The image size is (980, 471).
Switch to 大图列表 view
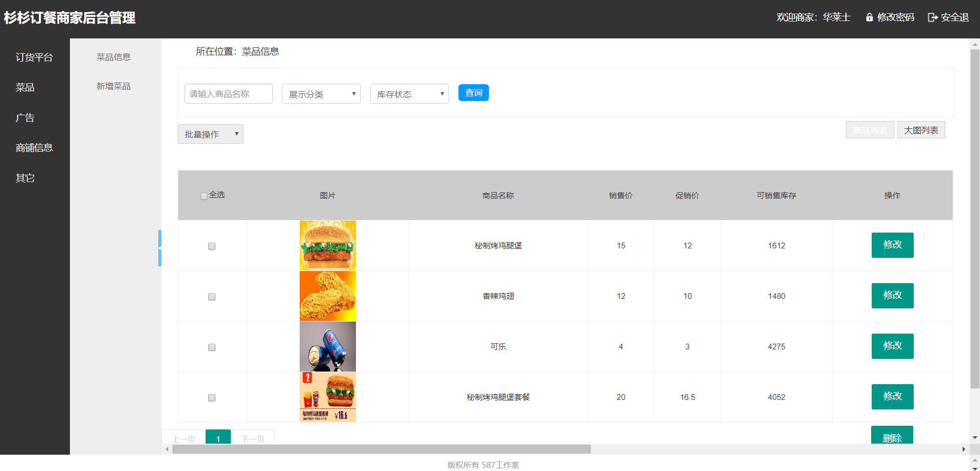pos(921,130)
